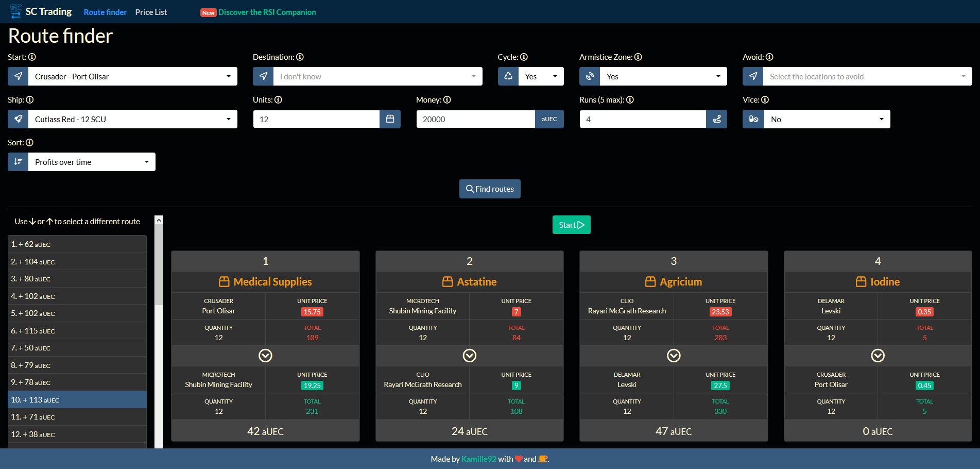Screen dimensions: 980x469
Task: Select route 1 with +62 aUEC
Action: (77, 244)
